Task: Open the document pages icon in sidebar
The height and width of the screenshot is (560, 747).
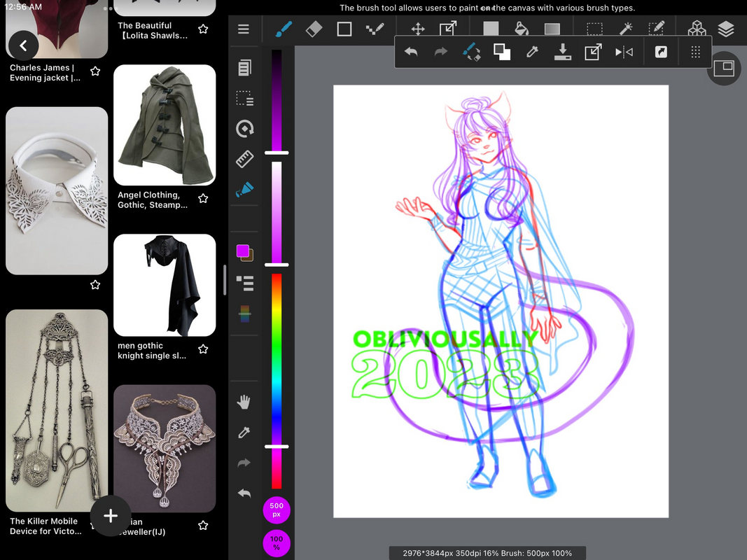Action: click(x=244, y=68)
